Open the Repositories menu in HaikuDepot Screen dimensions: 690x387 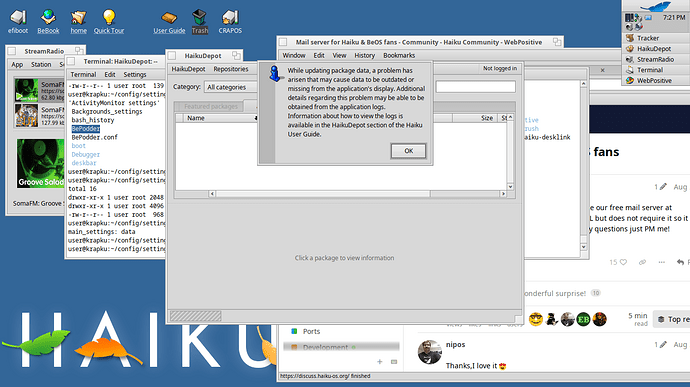click(x=231, y=69)
